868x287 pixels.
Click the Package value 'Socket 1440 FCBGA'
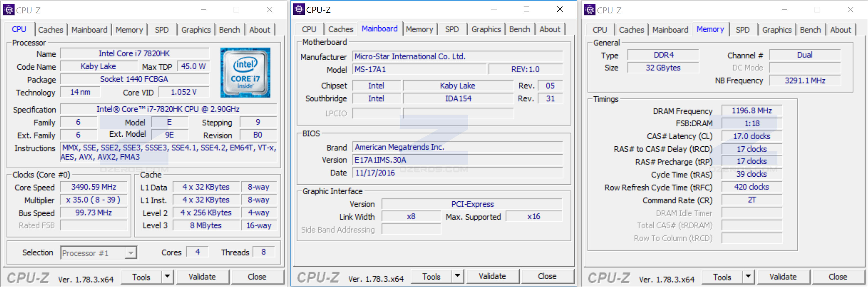135,79
